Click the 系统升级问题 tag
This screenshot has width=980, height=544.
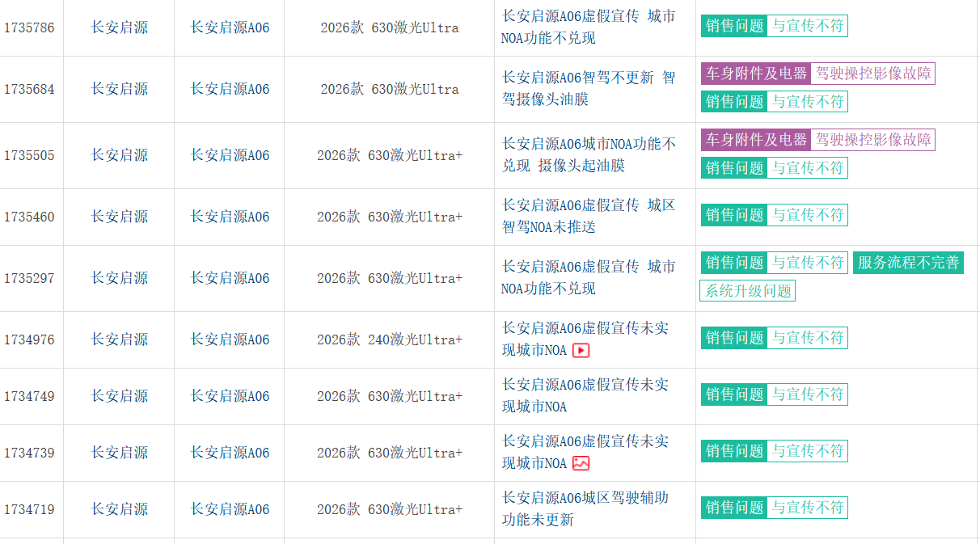(x=748, y=290)
